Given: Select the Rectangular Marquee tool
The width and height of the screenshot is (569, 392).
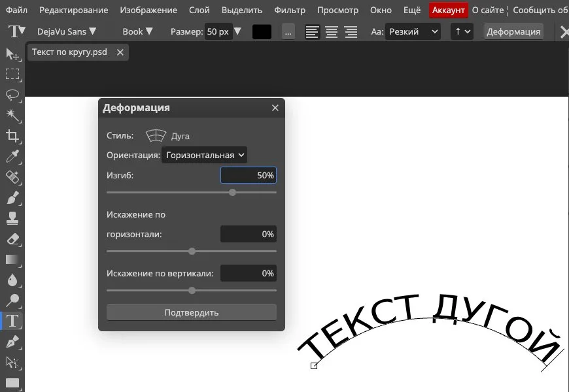Looking at the screenshot, I should point(12,74).
